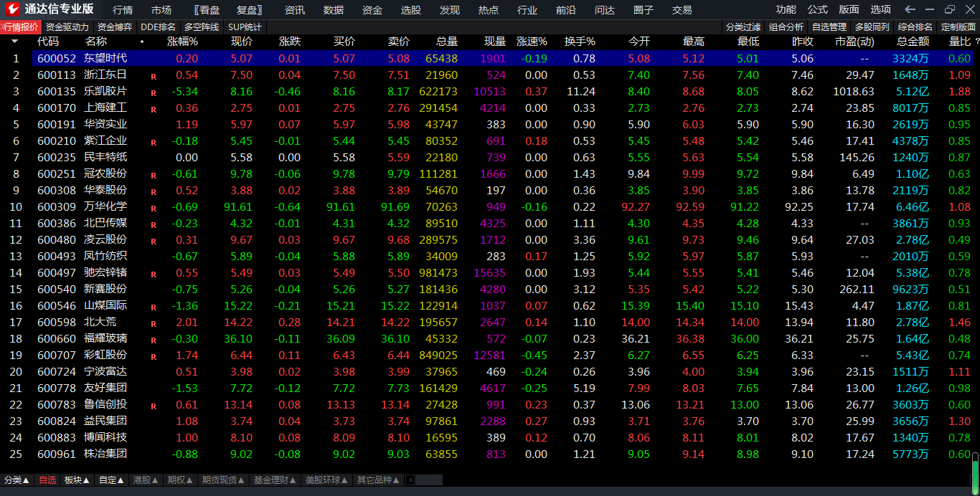Open the 板块 sector dropdown
Image resolution: width=980 pixels, height=496 pixels.
pos(77,480)
